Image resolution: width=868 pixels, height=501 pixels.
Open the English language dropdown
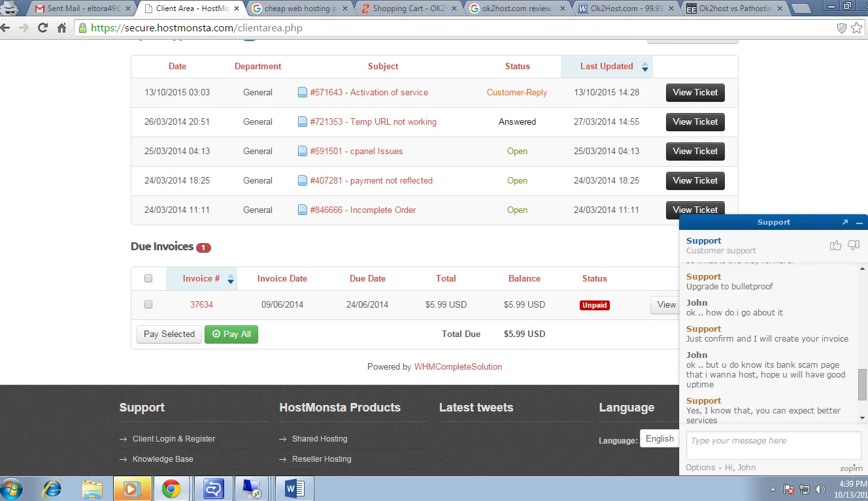point(659,439)
